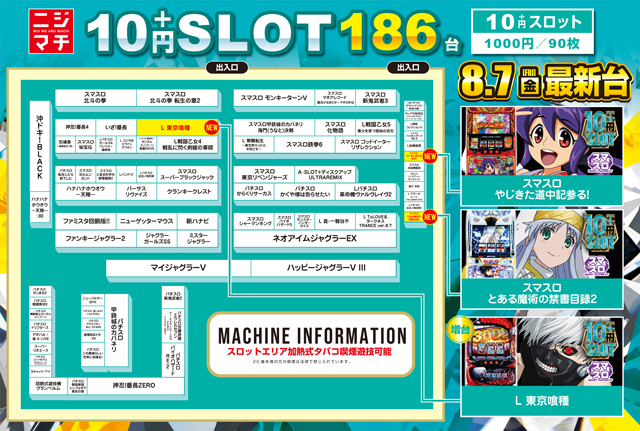Viewport: 640px width, 431px height.
Task: Select the L戦国乙女4 cell
Action: (187, 144)
